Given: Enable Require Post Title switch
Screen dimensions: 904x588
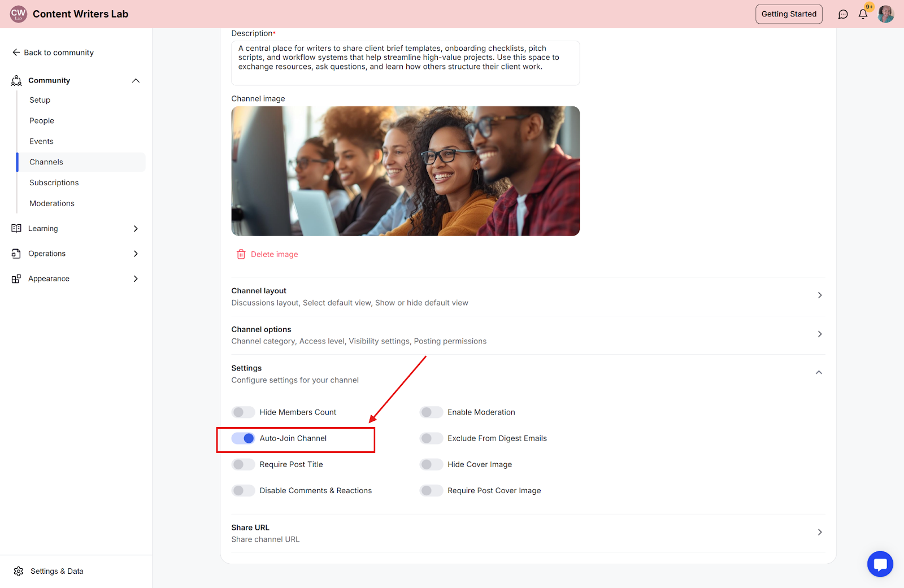Looking at the screenshot, I should [243, 464].
